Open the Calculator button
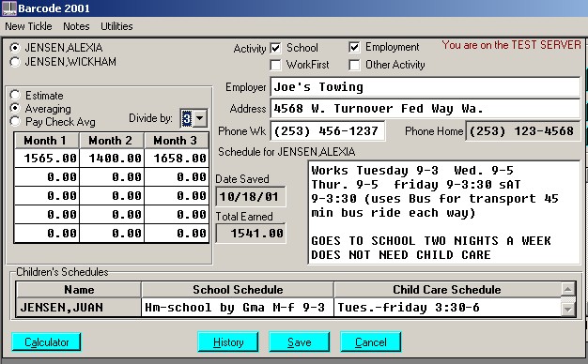This screenshot has width=588, height=364. (47, 342)
